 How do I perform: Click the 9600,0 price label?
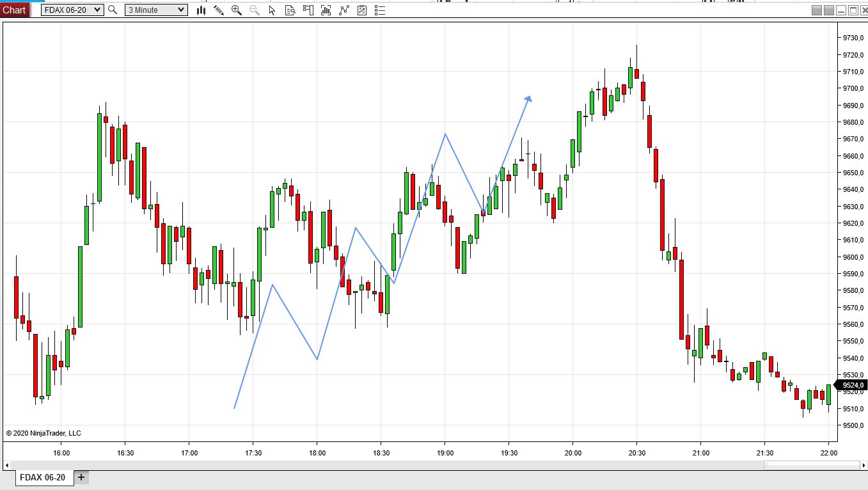click(853, 257)
